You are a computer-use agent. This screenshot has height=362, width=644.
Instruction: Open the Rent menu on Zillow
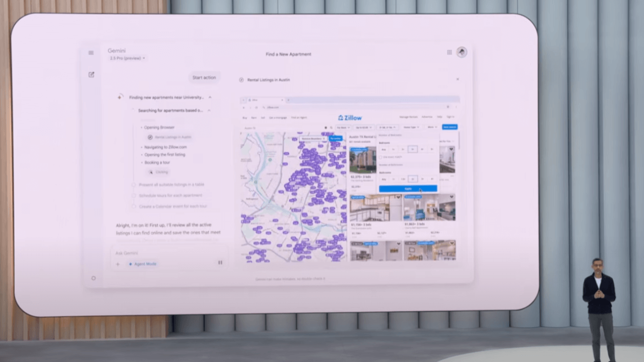(254, 118)
